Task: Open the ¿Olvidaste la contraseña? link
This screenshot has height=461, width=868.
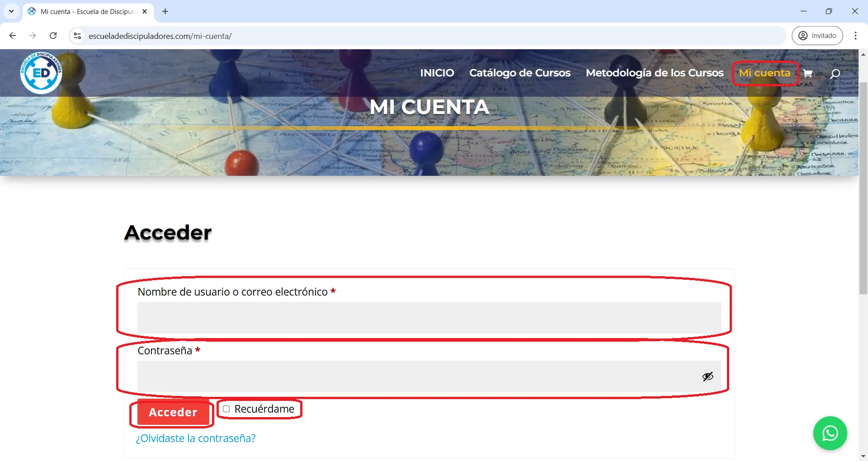Action: tap(195, 437)
